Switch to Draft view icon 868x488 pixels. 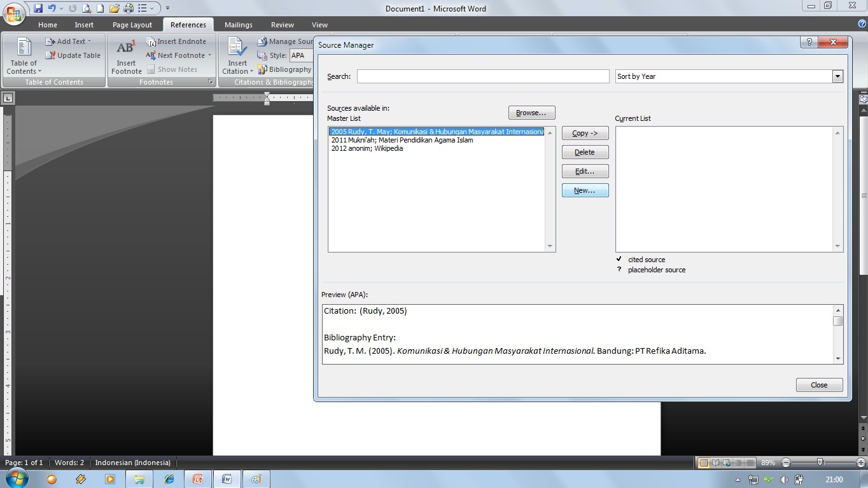coord(750,463)
